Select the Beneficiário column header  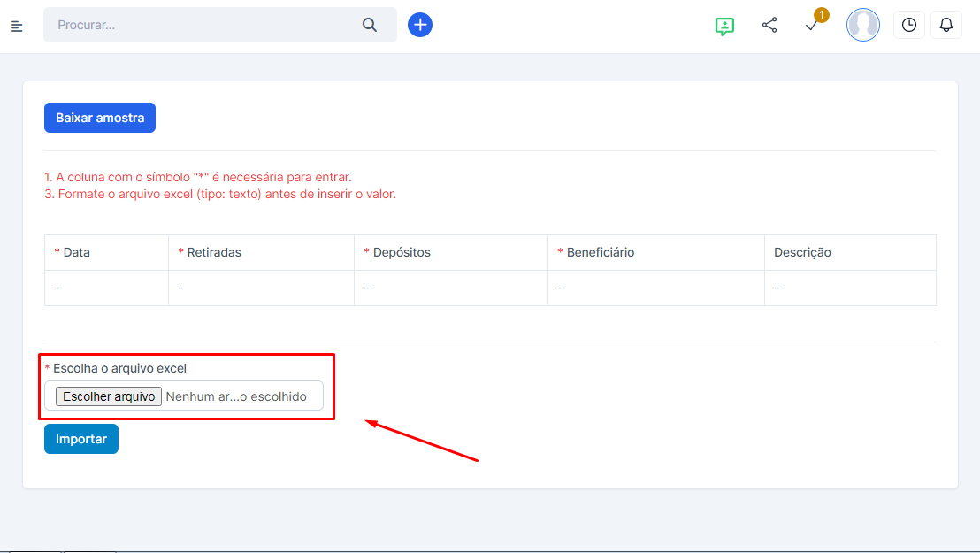[601, 252]
